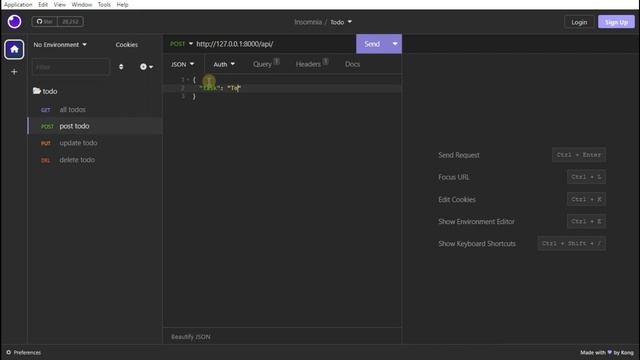Open the Window menu
Viewport: 640px width, 360px height.
tap(82, 4)
